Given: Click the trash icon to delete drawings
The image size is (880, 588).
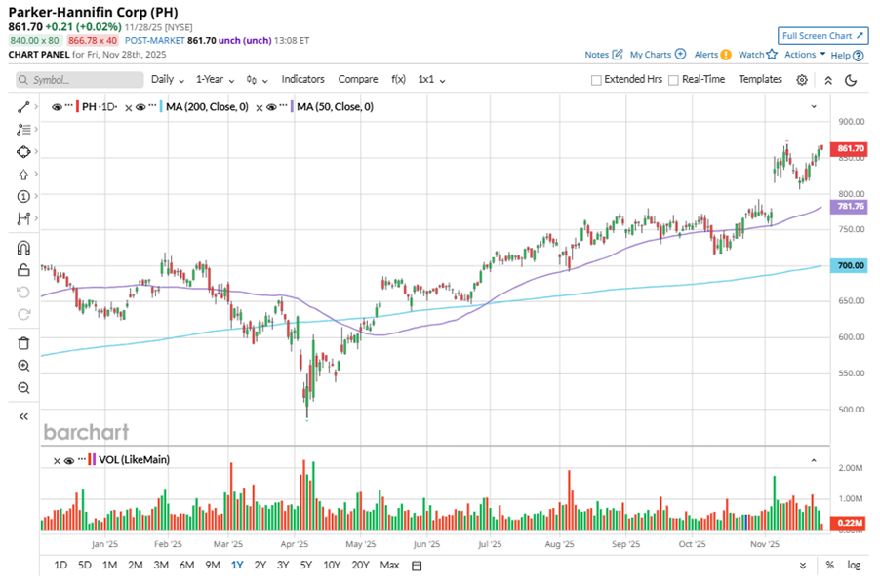Looking at the screenshot, I should tap(23, 342).
